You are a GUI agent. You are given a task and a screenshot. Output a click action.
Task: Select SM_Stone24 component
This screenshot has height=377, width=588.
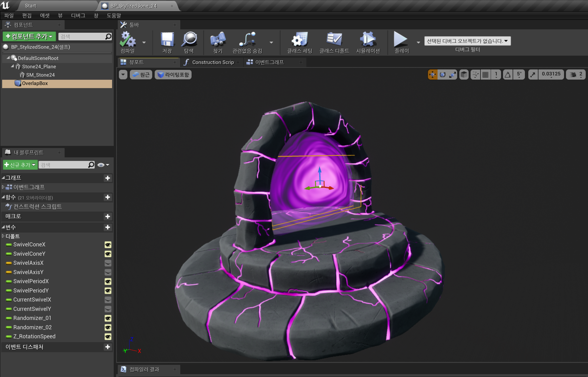click(x=40, y=75)
